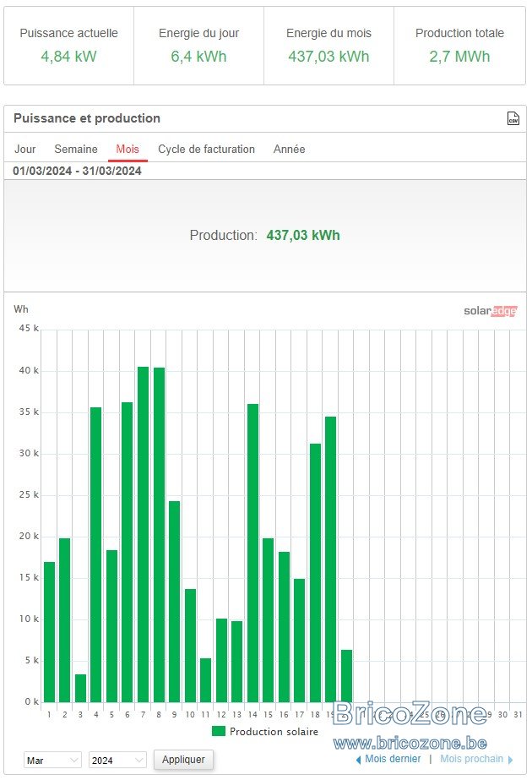Select the bar for day 14
This screenshot has height=780, width=532.
[252, 554]
